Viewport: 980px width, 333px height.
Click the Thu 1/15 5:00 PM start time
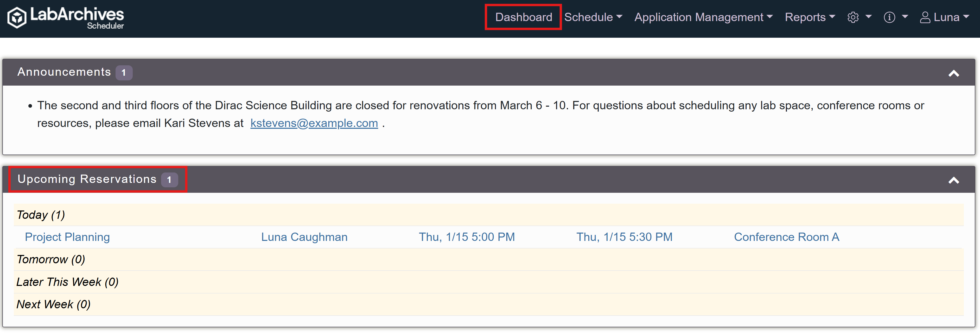pos(466,237)
